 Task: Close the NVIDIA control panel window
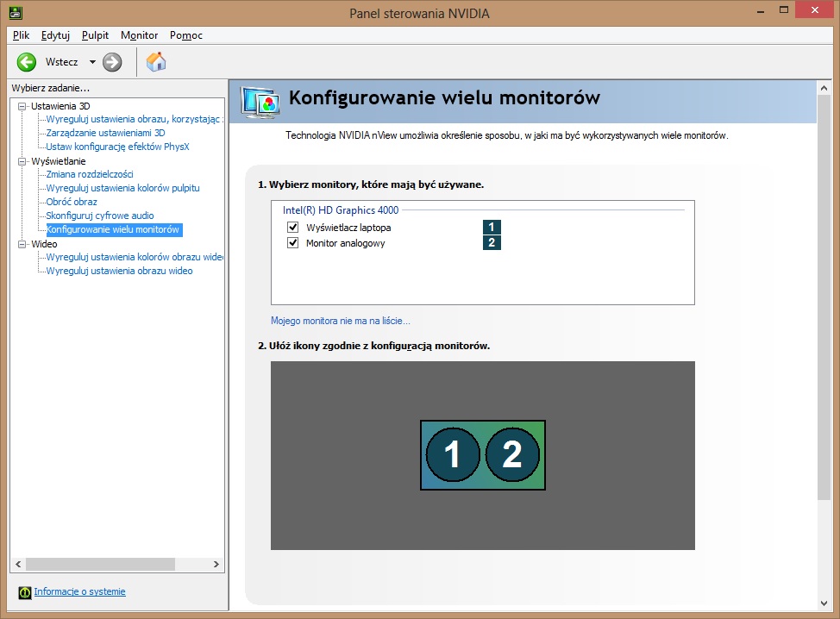[x=815, y=10]
